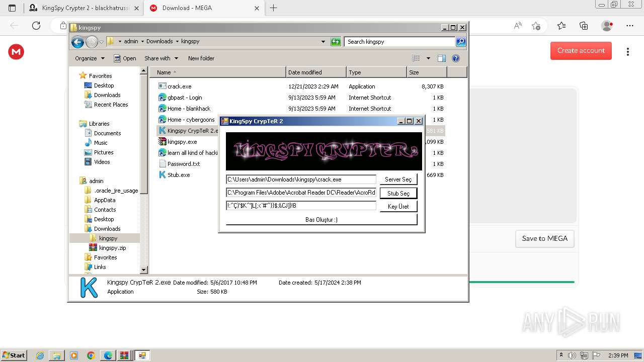644x362 pixels.
Task: Open MEGA page vertical dots menu
Action: (x=627, y=51)
